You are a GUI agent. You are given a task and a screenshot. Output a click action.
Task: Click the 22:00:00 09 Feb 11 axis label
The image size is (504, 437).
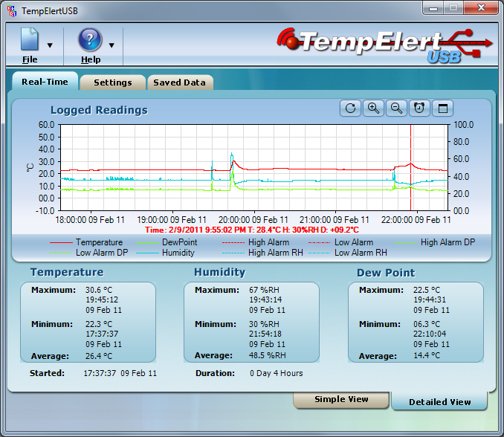pyautogui.click(x=416, y=220)
